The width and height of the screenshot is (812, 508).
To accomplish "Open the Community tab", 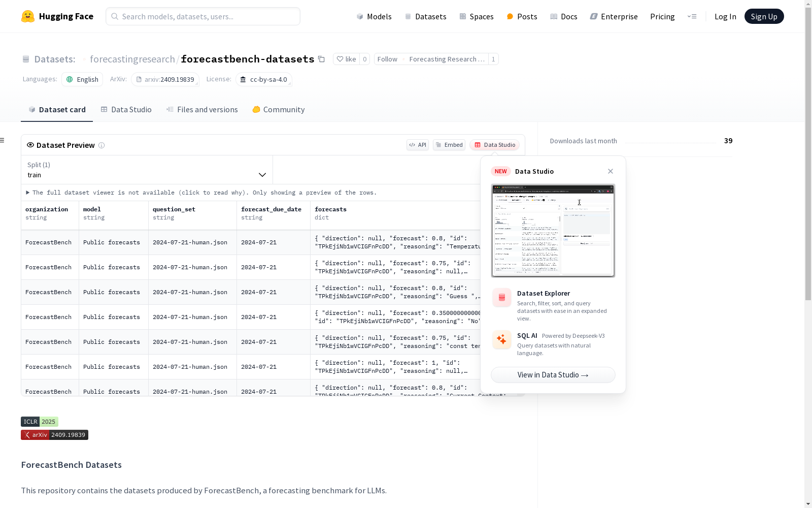I will (x=279, y=110).
